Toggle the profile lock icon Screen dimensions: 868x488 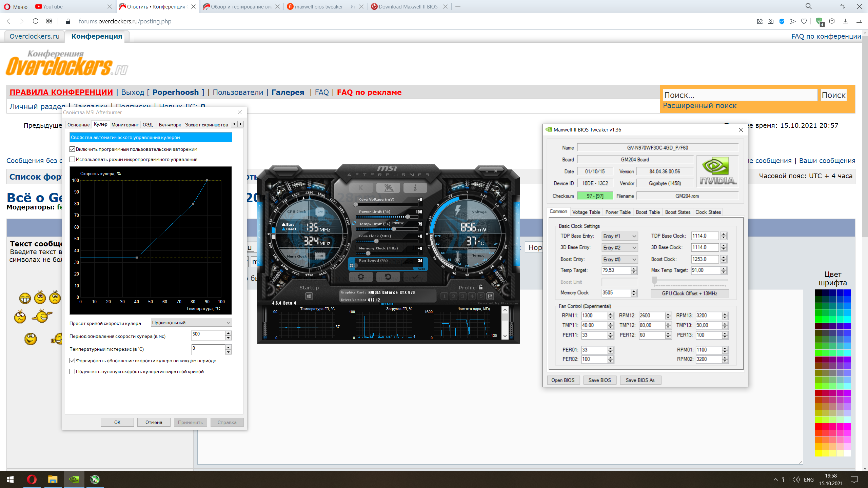coord(481,287)
